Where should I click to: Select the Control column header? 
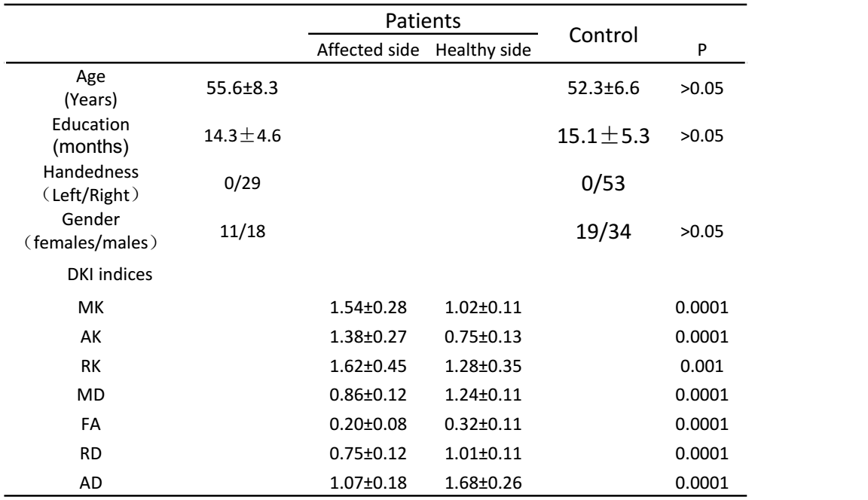click(603, 34)
